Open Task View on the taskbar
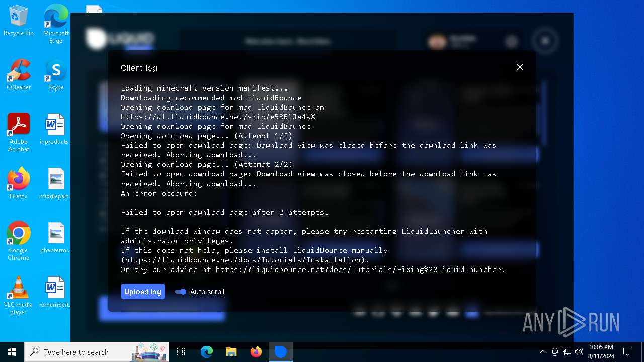This screenshot has height=362, width=644. [x=181, y=352]
